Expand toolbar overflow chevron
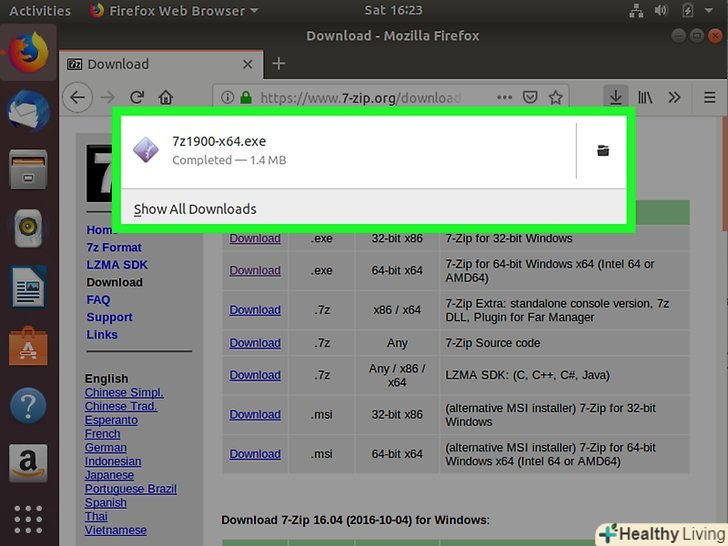The width and height of the screenshot is (728, 546). point(675,97)
